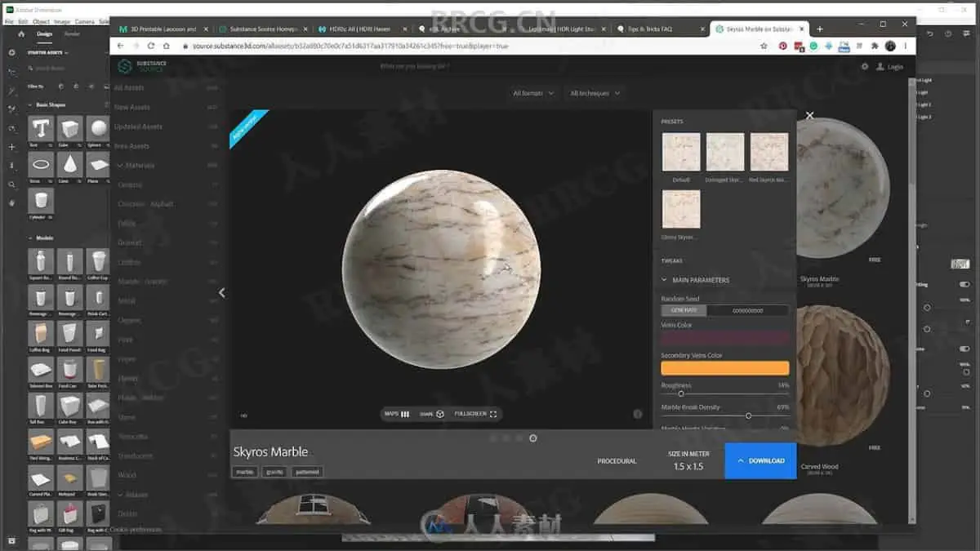The height and width of the screenshot is (551, 980).
Task: Click the Pinterest extension icon
Action: (x=783, y=47)
